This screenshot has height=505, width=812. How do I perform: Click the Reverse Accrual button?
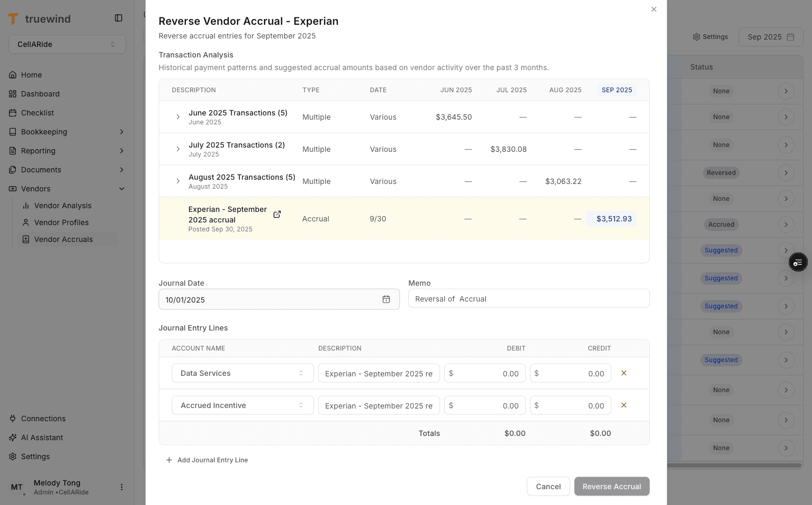(x=612, y=487)
